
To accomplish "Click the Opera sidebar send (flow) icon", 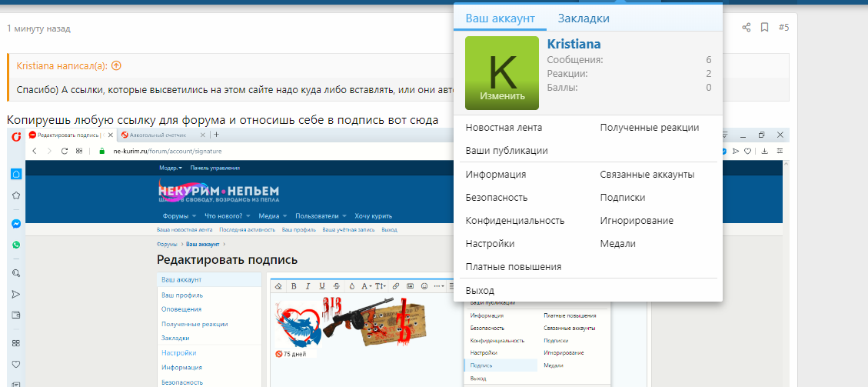I will [16, 294].
